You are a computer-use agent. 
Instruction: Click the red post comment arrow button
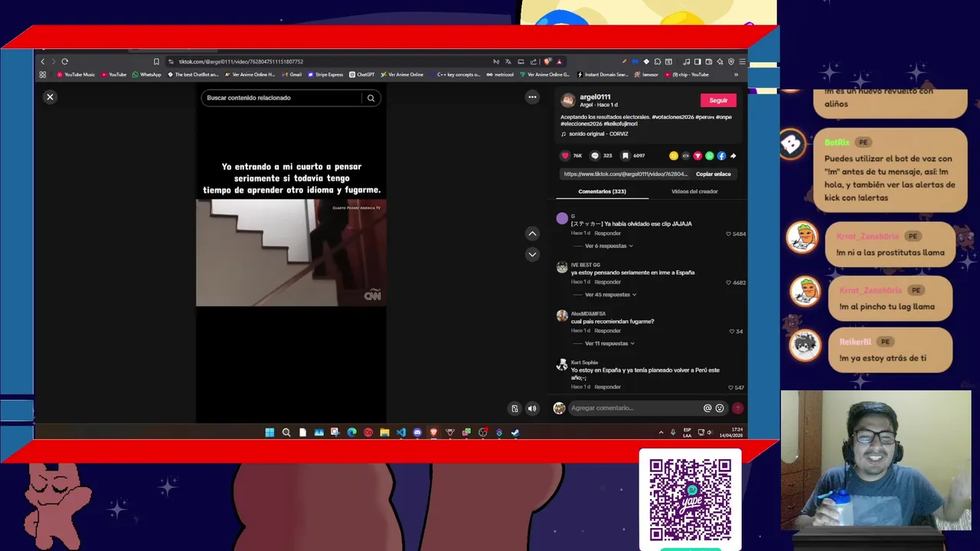pos(738,408)
